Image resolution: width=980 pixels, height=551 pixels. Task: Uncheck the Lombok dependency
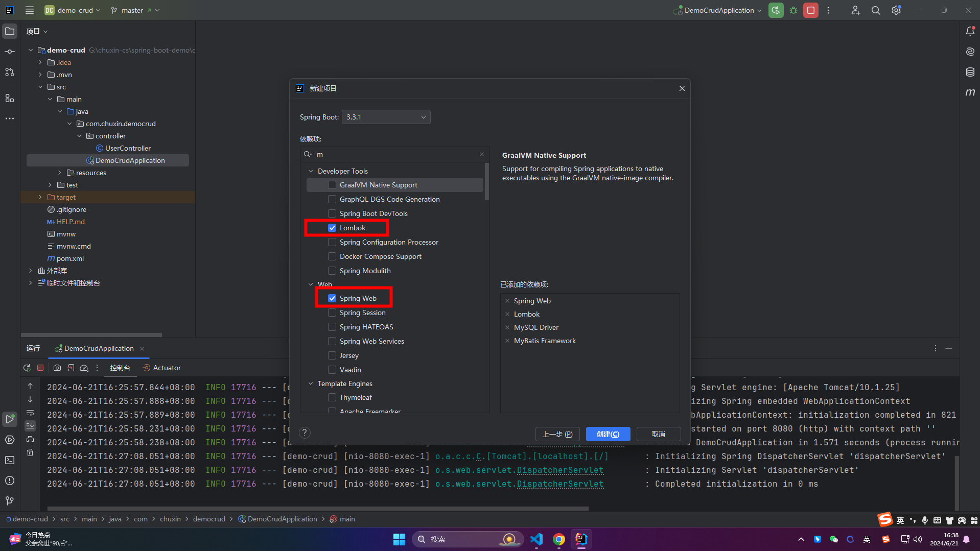332,228
